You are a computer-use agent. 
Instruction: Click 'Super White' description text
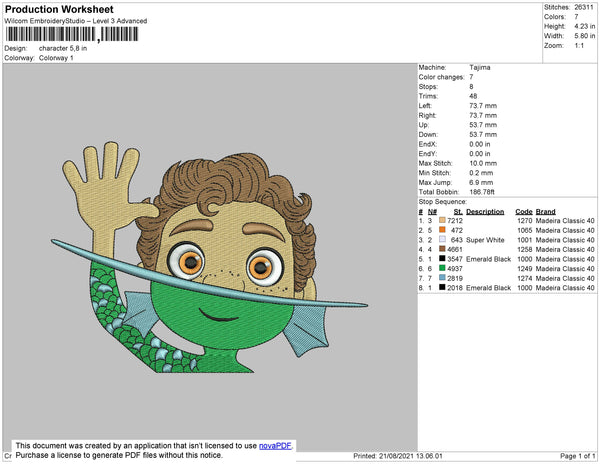485,240
